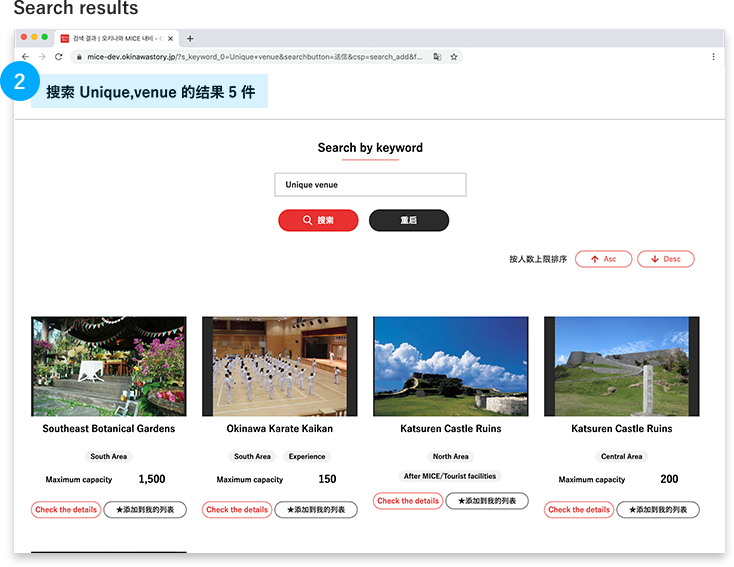Add North Area Katsuren Castle Ruins to my list
Image resolution: width=734 pixels, height=567 pixels.
487,501
